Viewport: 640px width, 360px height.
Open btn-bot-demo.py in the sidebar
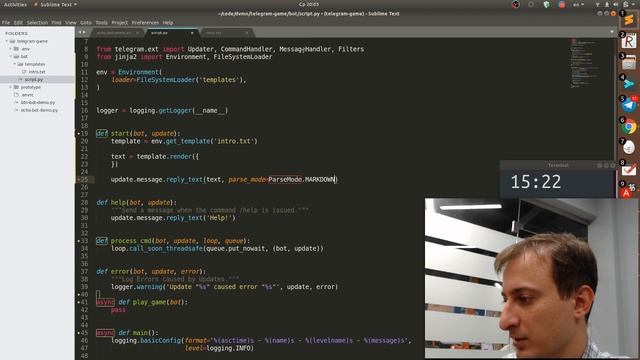click(38, 102)
